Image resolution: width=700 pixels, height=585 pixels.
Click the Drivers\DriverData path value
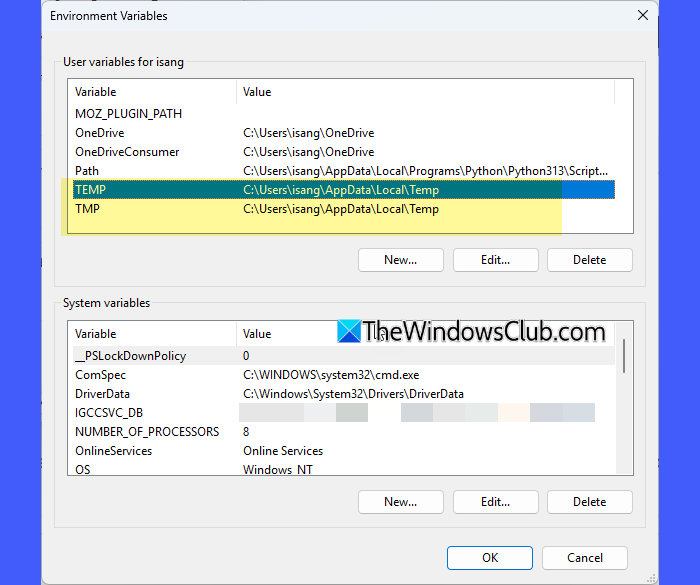pyautogui.click(x=353, y=394)
